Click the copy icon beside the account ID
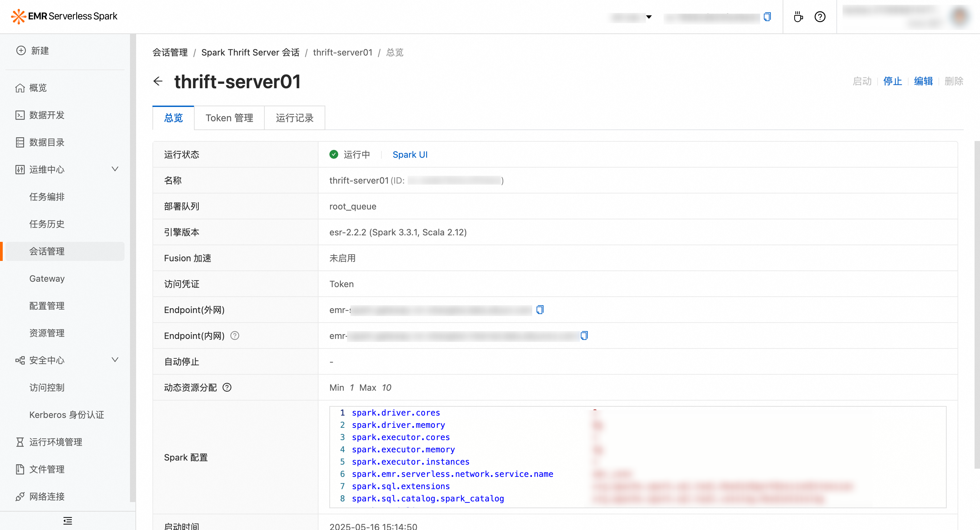The image size is (980, 530). tap(767, 17)
